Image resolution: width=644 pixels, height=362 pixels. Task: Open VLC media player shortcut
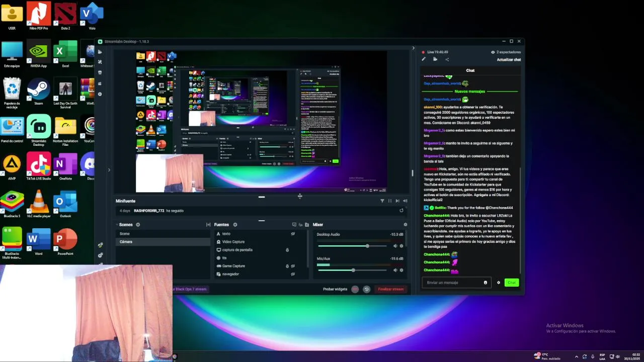pyautogui.click(x=39, y=204)
